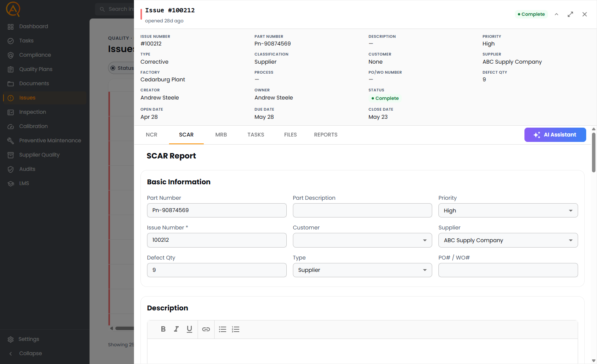Switch to the NCR tab
Viewport: 597px width, 364px height.
coord(152,135)
